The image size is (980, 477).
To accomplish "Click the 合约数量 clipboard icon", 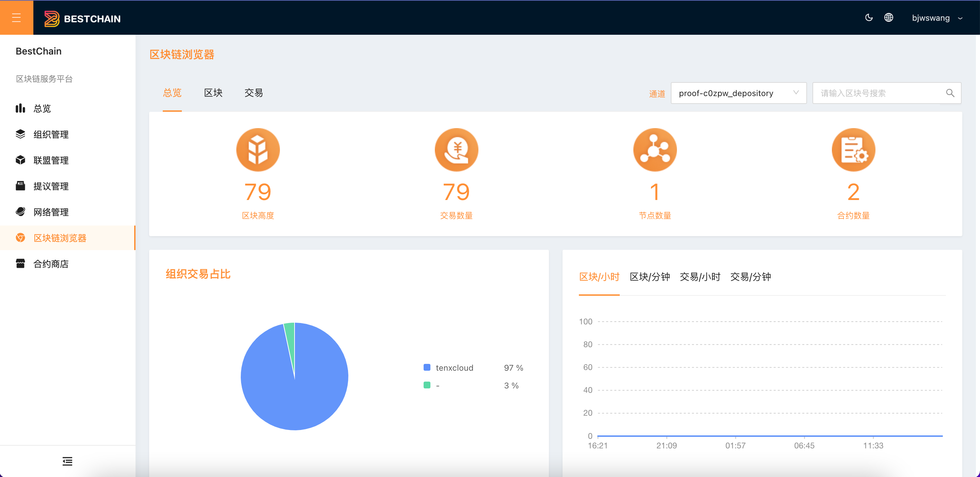I will coord(853,150).
